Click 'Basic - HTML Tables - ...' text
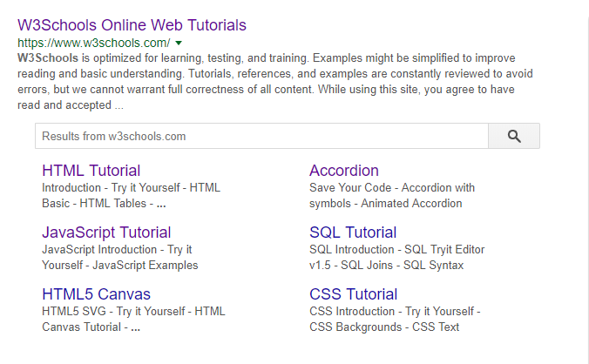Screen dimensions: 589x364 104,204
